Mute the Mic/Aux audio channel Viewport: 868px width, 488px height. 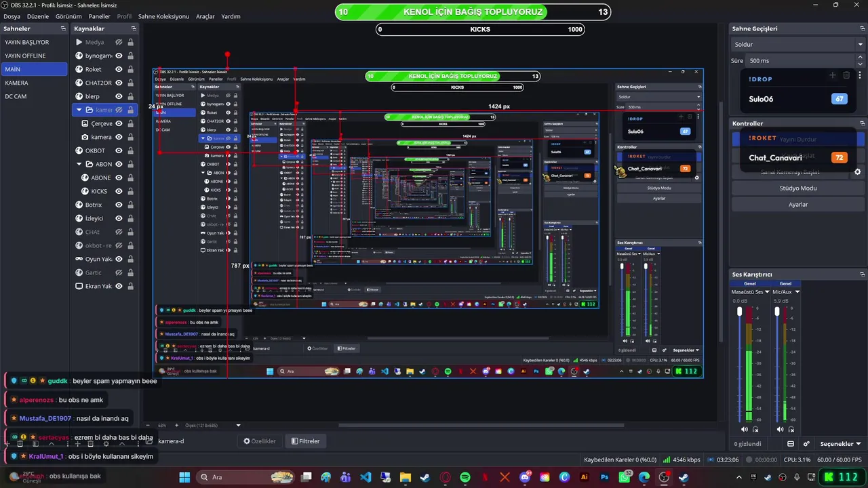[x=780, y=429]
